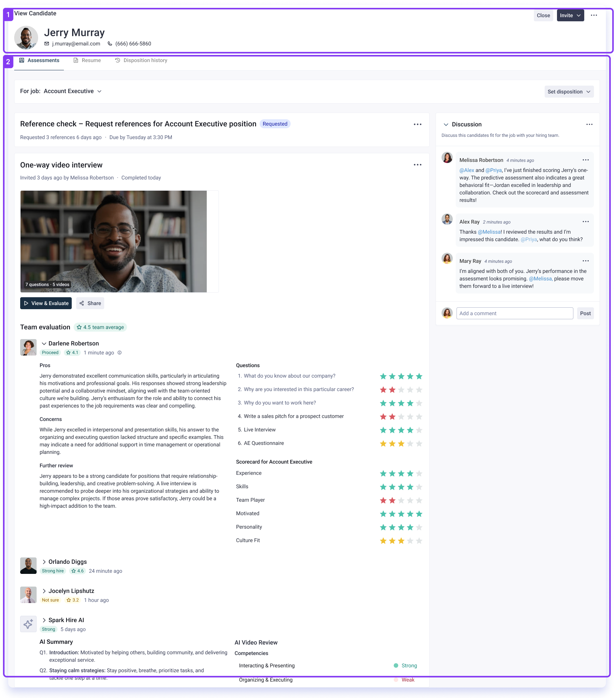Open One-way video interview options menu
The height and width of the screenshot is (698, 616).
pyautogui.click(x=418, y=165)
